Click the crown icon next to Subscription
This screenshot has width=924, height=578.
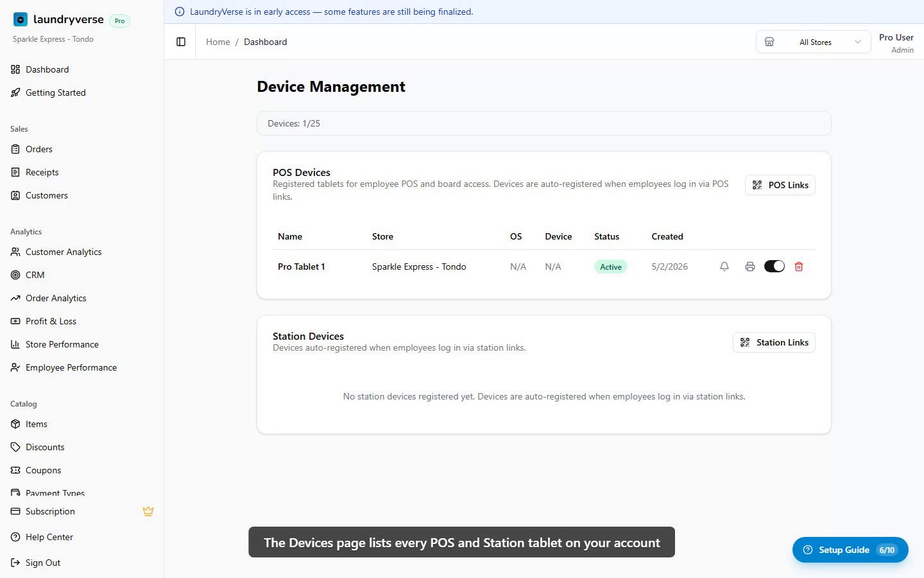point(148,511)
